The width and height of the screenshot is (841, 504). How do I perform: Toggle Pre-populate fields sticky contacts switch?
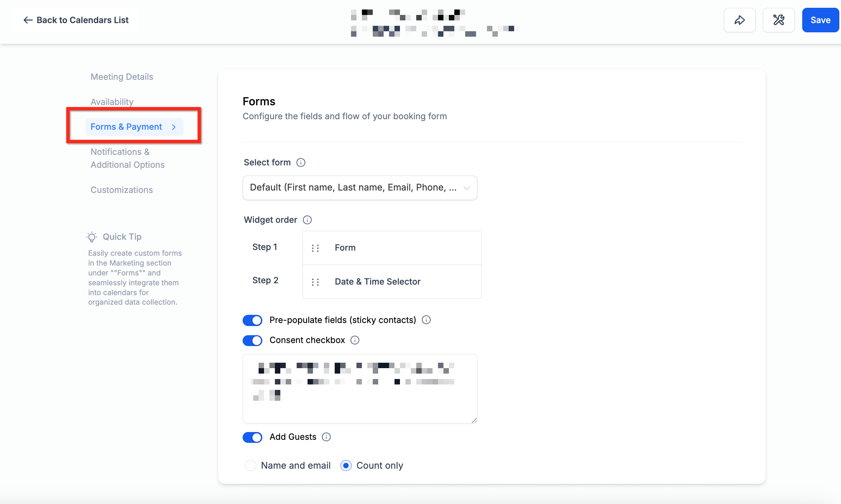click(252, 320)
